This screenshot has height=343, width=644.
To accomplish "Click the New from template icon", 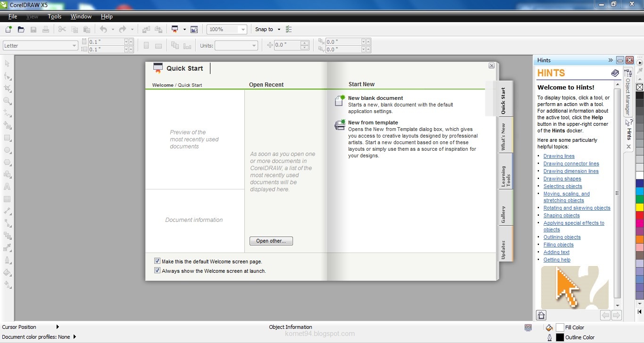I will [x=340, y=125].
